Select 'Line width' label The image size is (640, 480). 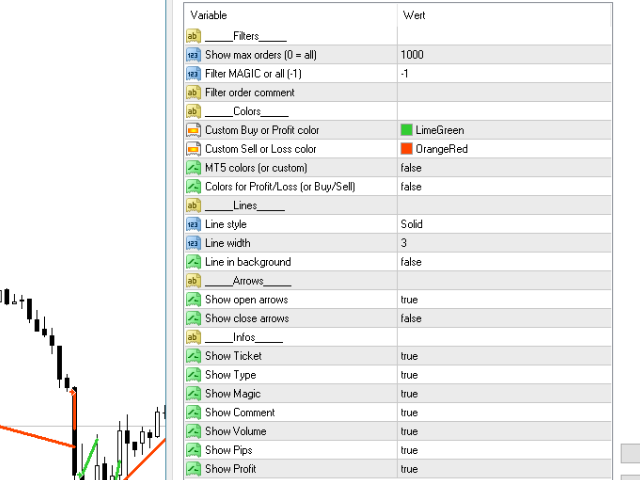(x=228, y=243)
